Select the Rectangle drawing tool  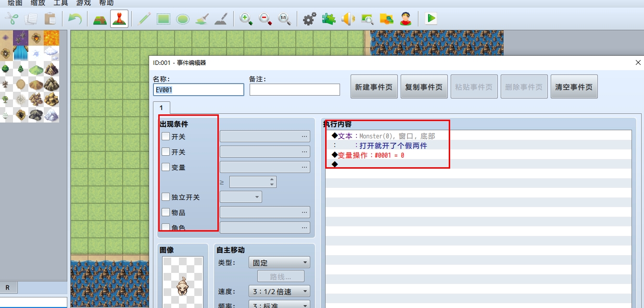[164, 19]
